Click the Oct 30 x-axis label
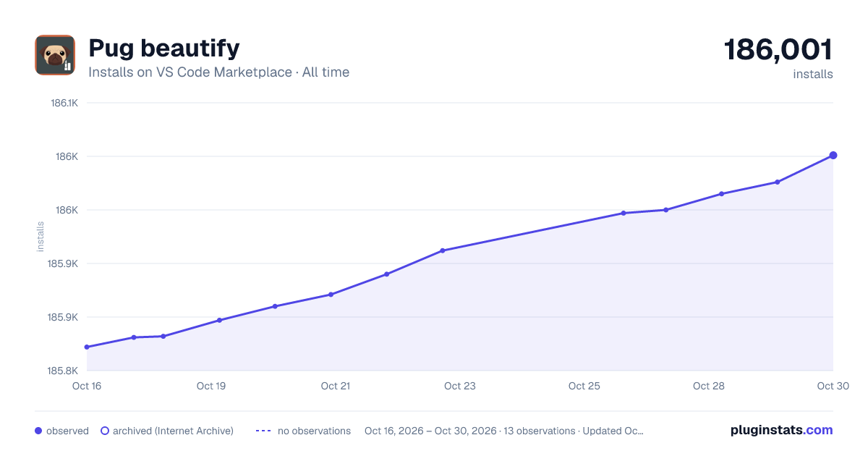The width and height of the screenshot is (868, 456). (x=833, y=386)
